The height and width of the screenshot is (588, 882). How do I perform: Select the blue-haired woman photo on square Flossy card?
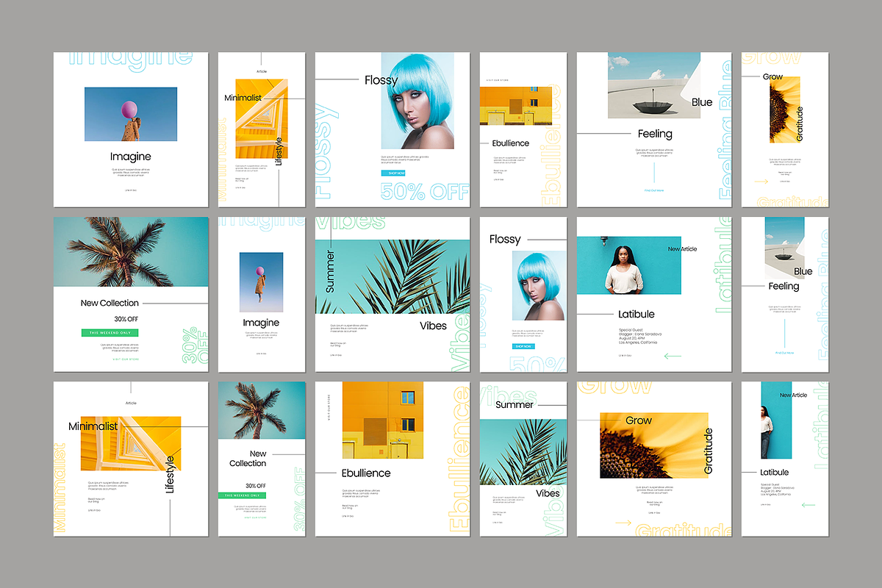[417, 101]
